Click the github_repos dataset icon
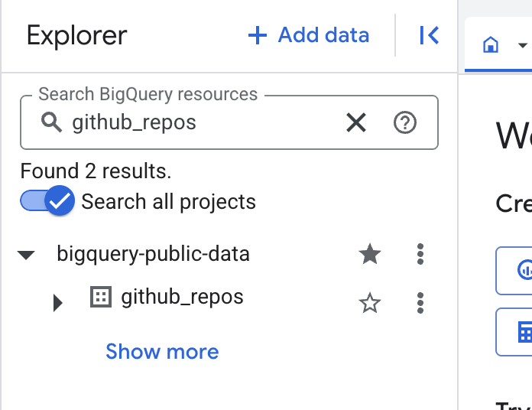Screen dimensions: 532x410 [x=101, y=297]
